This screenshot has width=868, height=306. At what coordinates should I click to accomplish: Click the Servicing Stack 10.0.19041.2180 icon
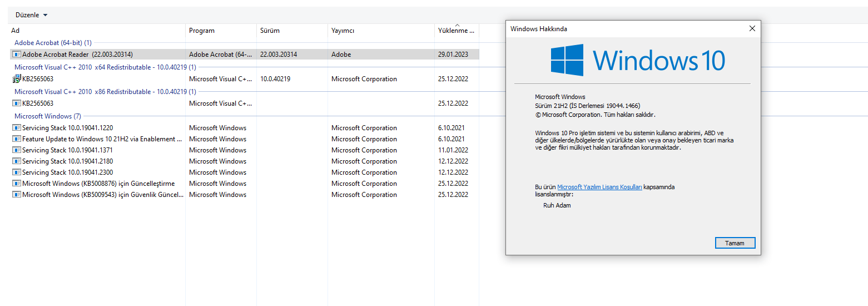17,161
